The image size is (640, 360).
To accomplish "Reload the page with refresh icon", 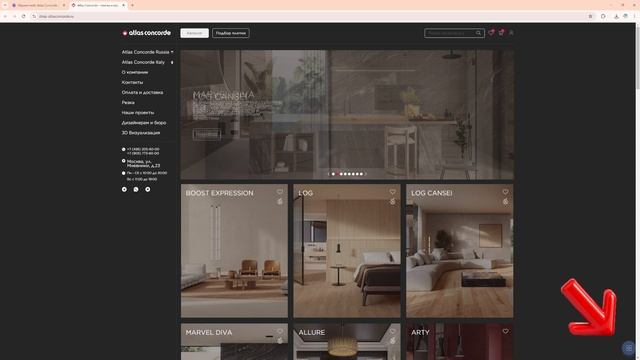I will tap(23, 16).
